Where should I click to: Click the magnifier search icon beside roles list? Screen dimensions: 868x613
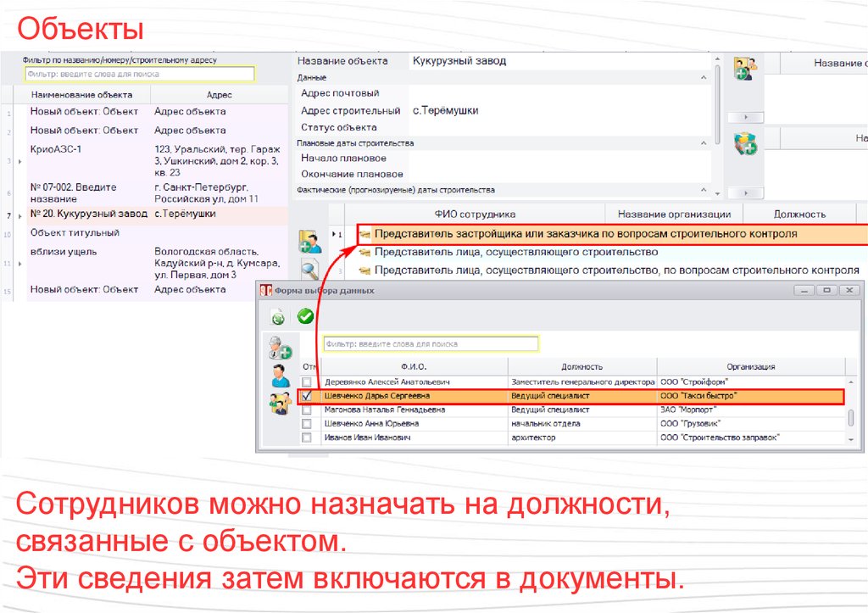pyautogui.click(x=309, y=271)
